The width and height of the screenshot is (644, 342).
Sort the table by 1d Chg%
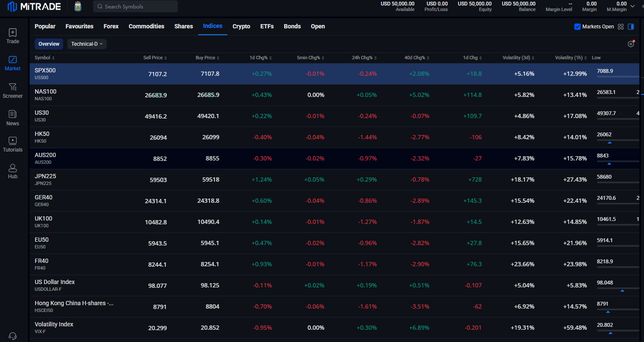[260, 58]
